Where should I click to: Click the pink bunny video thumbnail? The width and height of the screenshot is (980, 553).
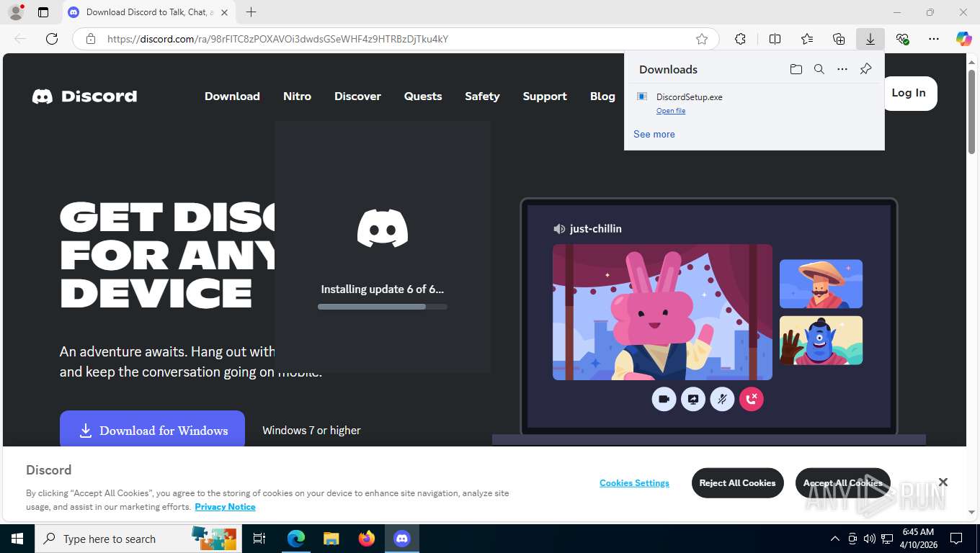662,312
